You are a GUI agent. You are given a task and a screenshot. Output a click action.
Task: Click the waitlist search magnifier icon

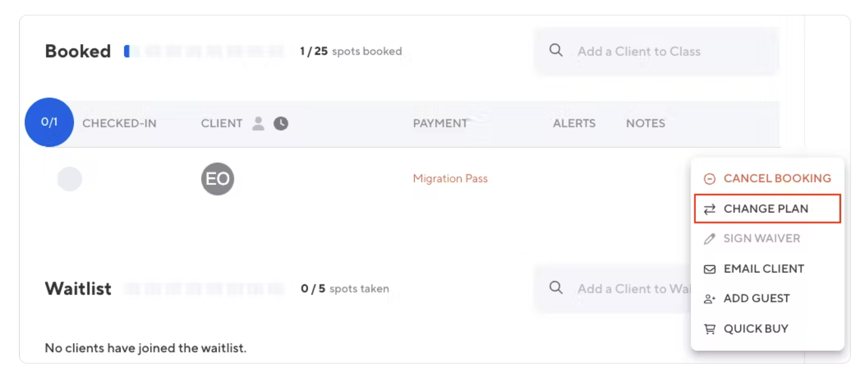click(x=556, y=288)
